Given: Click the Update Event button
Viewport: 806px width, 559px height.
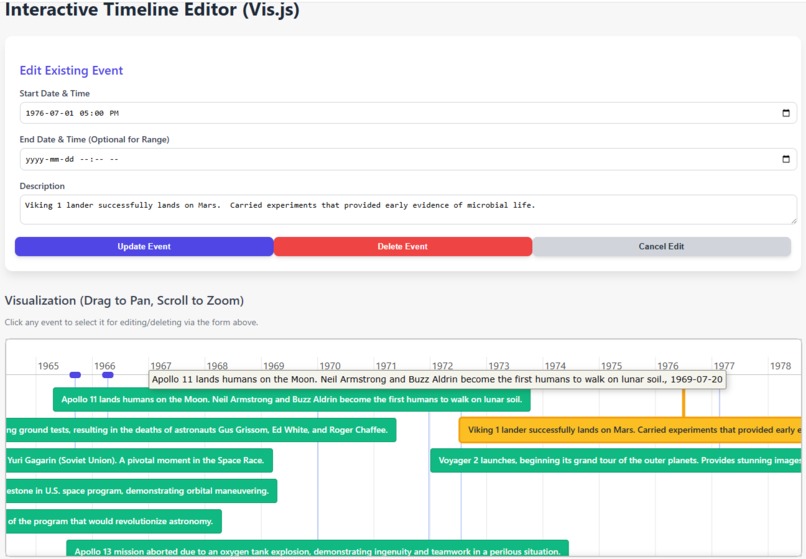Looking at the screenshot, I should (144, 246).
